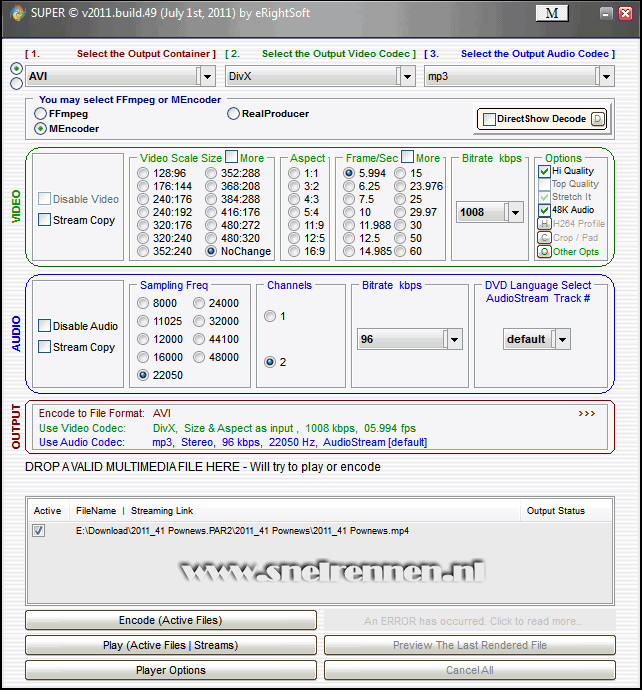Set frame rate to 5.994

(349, 173)
